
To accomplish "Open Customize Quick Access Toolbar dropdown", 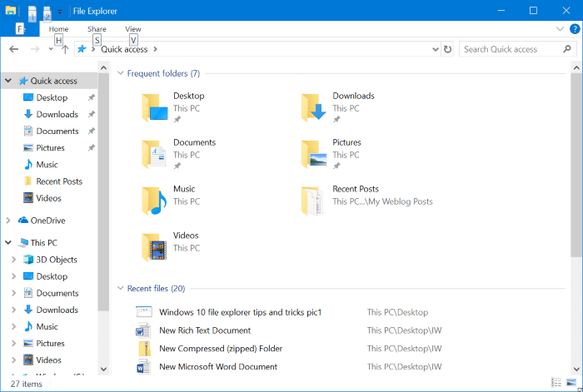I will click(59, 12).
